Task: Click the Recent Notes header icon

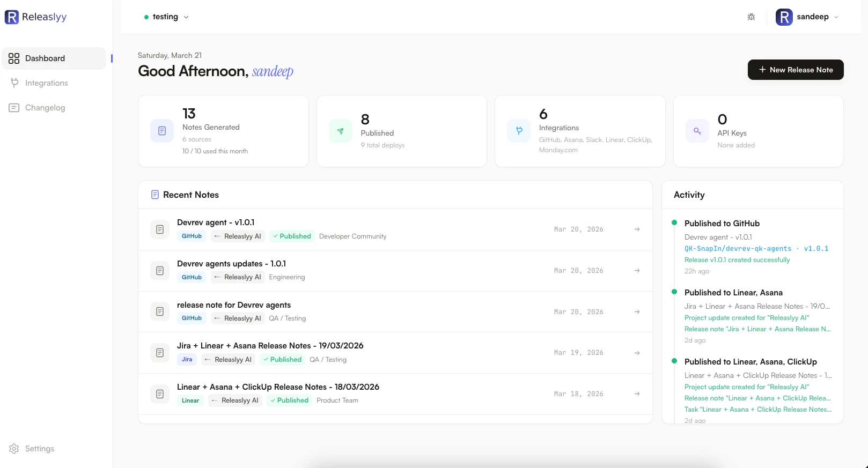Action: pos(155,195)
